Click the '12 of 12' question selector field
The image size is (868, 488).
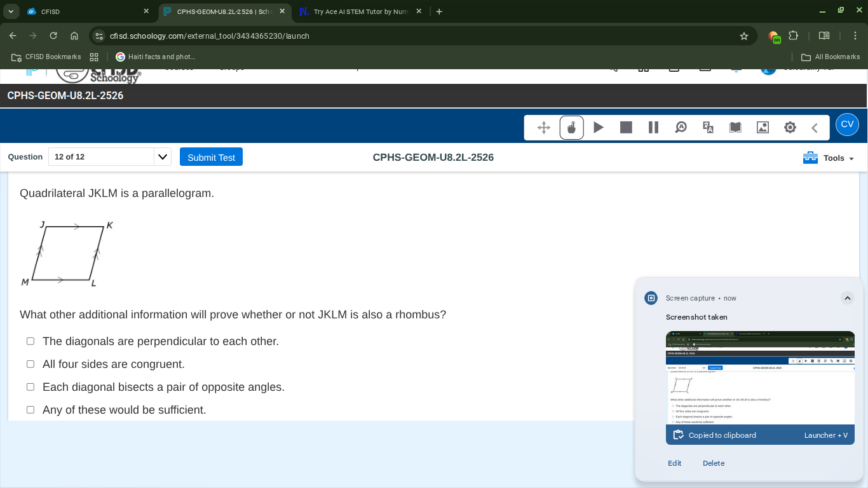coord(102,157)
